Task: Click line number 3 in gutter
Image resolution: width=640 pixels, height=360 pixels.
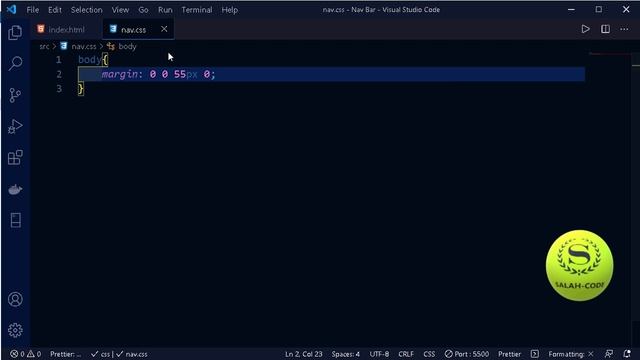Action: 59,89
